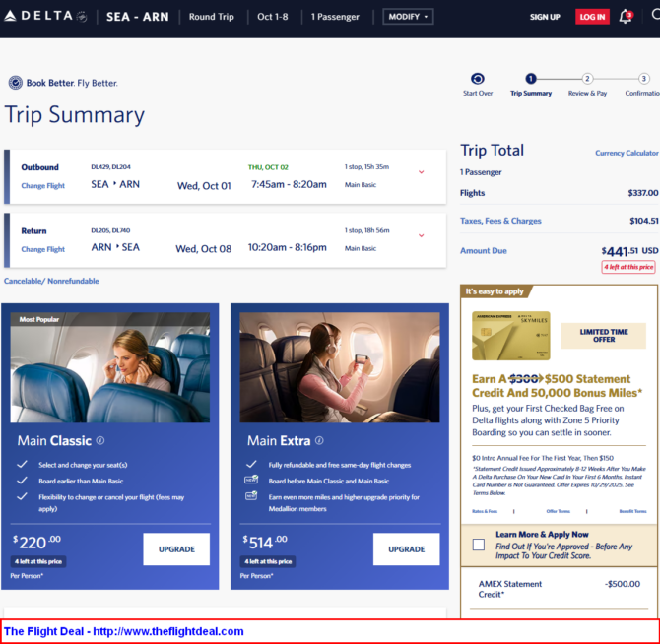This screenshot has width=660, height=644.
Task: Click the Main Classic info icon
Action: (x=100, y=441)
